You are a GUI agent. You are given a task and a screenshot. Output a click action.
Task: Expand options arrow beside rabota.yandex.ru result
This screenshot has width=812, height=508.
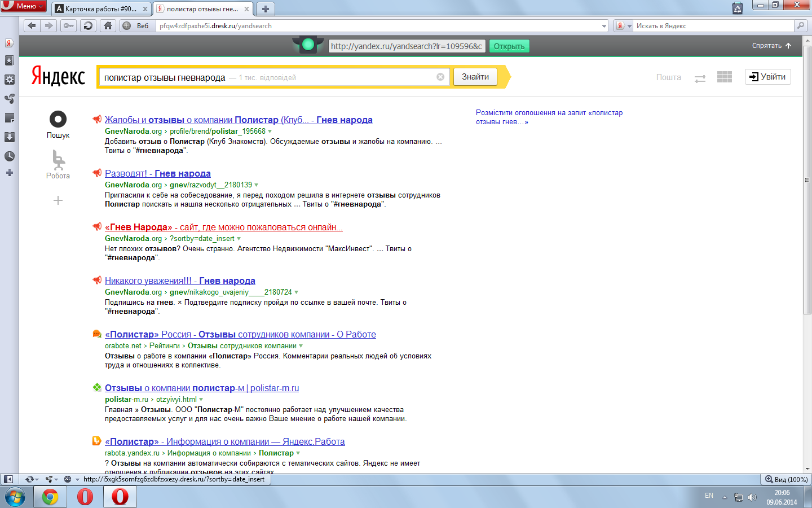pos(298,453)
